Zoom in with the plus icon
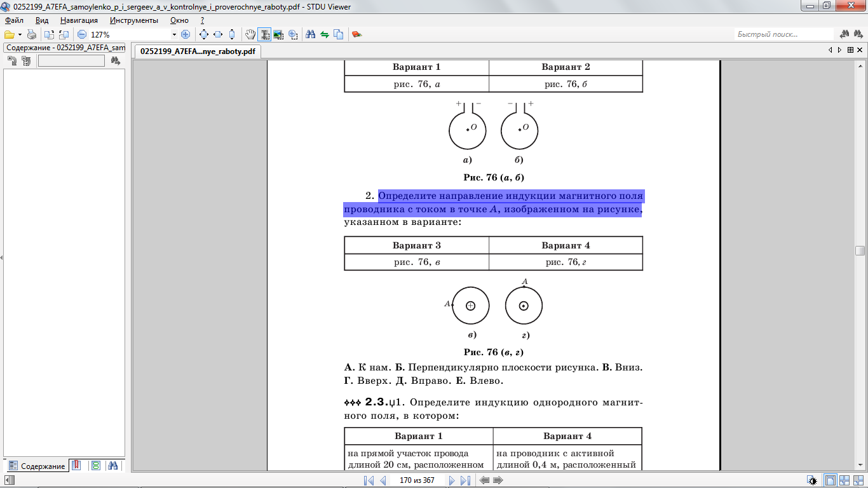 186,34
